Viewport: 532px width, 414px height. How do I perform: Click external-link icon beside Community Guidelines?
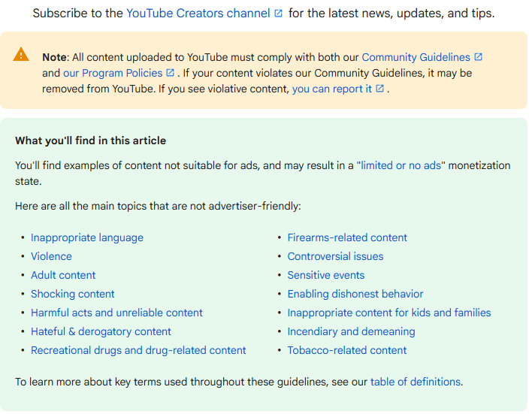coord(479,57)
